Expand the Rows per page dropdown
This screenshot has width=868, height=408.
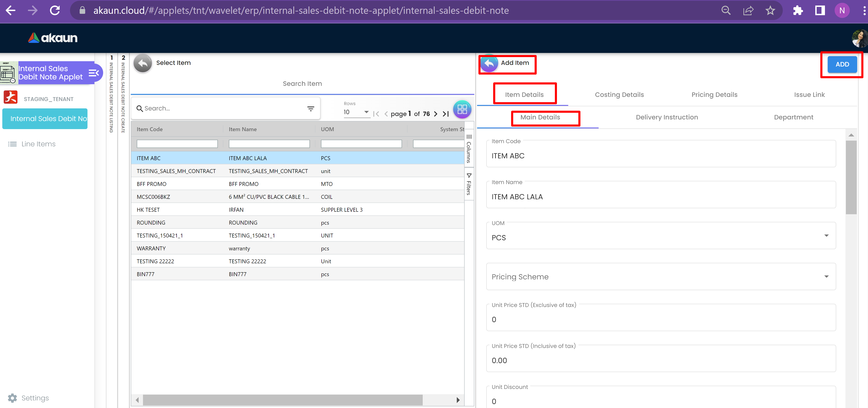[366, 112]
